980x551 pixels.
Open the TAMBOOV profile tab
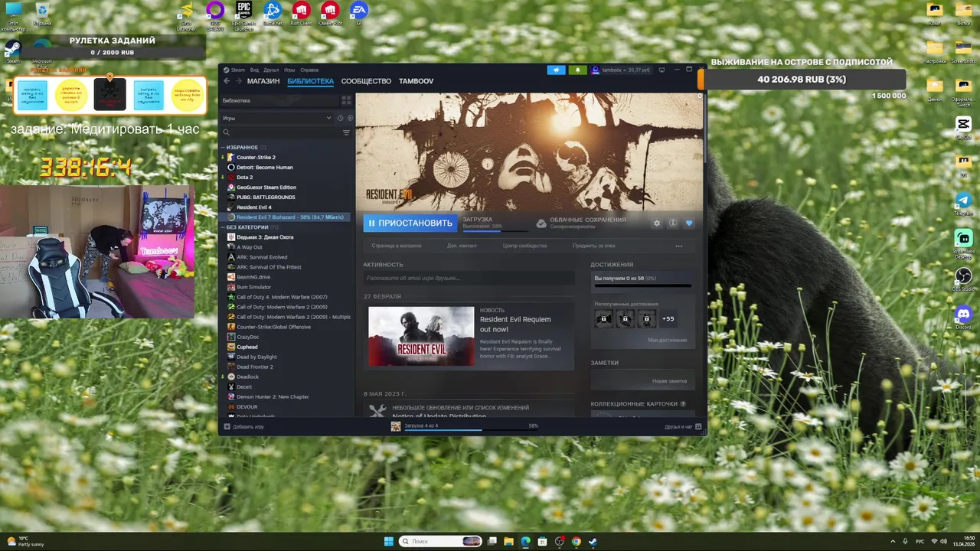click(416, 81)
